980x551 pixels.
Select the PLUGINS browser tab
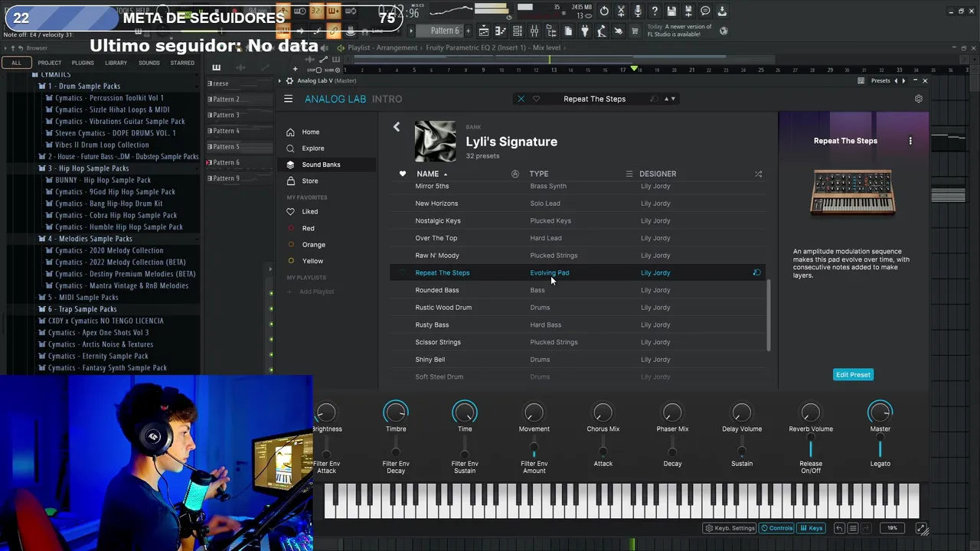(83, 63)
